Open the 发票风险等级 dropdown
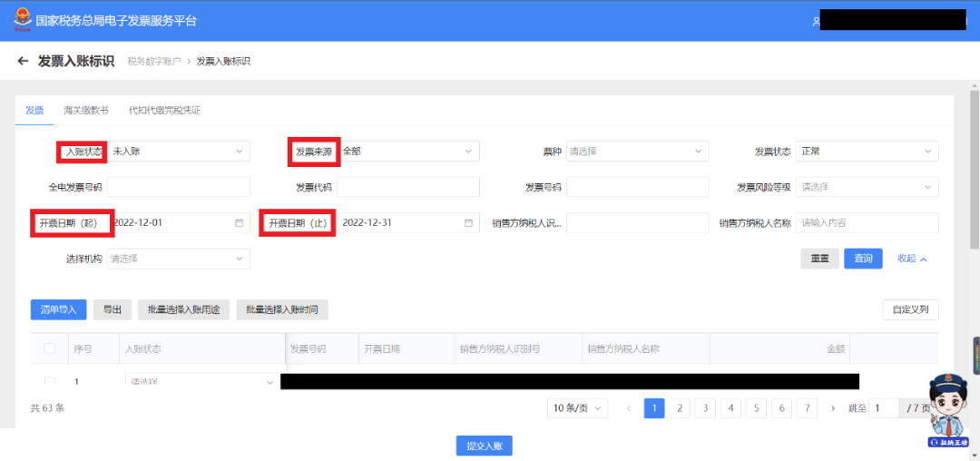 pos(867,187)
